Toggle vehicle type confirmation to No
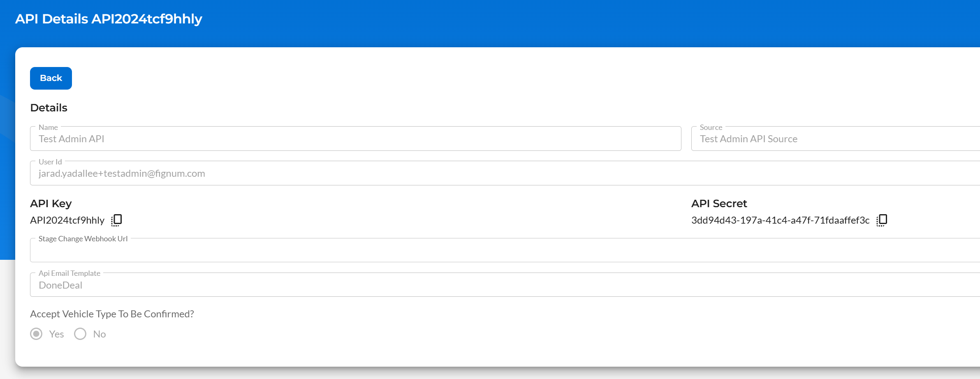 point(80,334)
